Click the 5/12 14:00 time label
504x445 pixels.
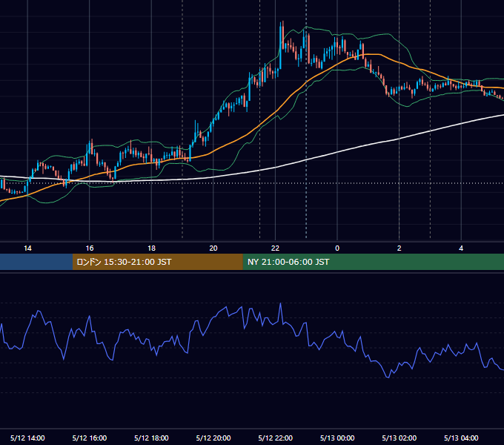tap(27, 438)
